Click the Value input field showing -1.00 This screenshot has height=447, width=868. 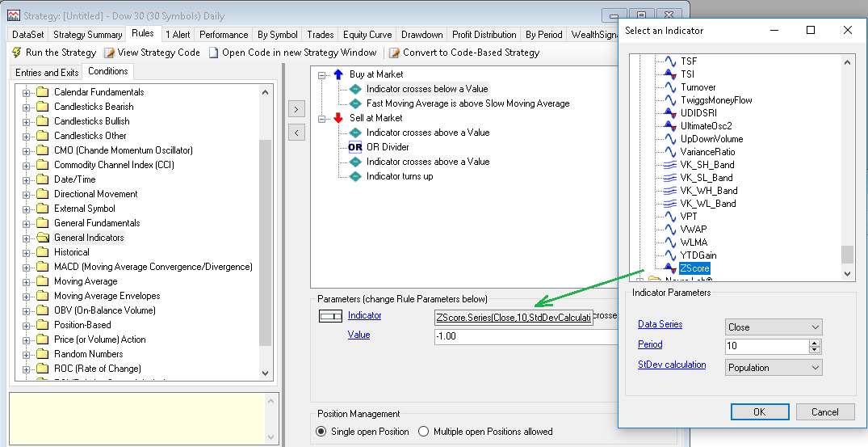click(525, 335)
